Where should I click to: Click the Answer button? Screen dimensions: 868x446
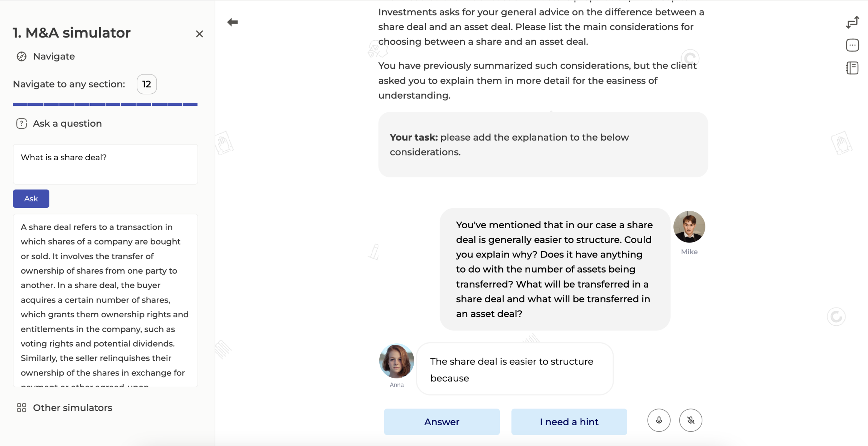(442, 422)
